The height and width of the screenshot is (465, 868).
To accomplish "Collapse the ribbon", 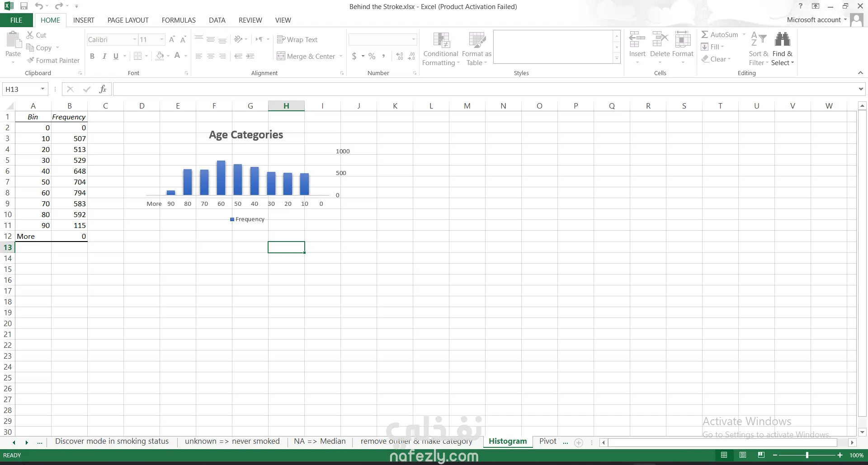I will [860, 73].
